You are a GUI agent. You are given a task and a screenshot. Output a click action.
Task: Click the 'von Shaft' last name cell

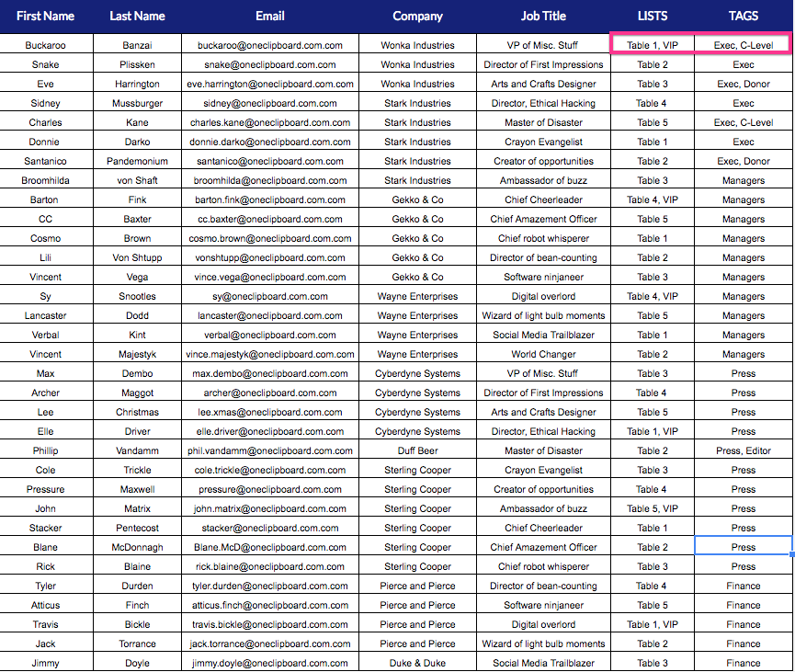click(137, 180)
